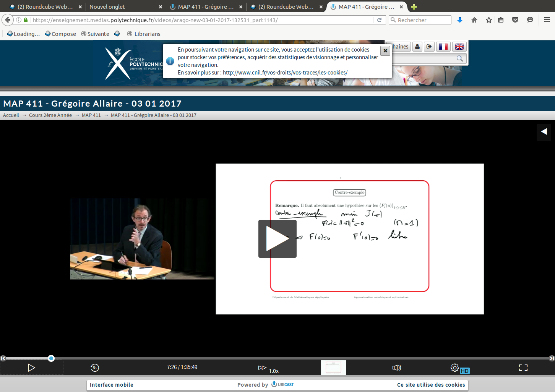Open Firefox downloads arrow
Screen dimensions: 555x392
tap(460, 20)
